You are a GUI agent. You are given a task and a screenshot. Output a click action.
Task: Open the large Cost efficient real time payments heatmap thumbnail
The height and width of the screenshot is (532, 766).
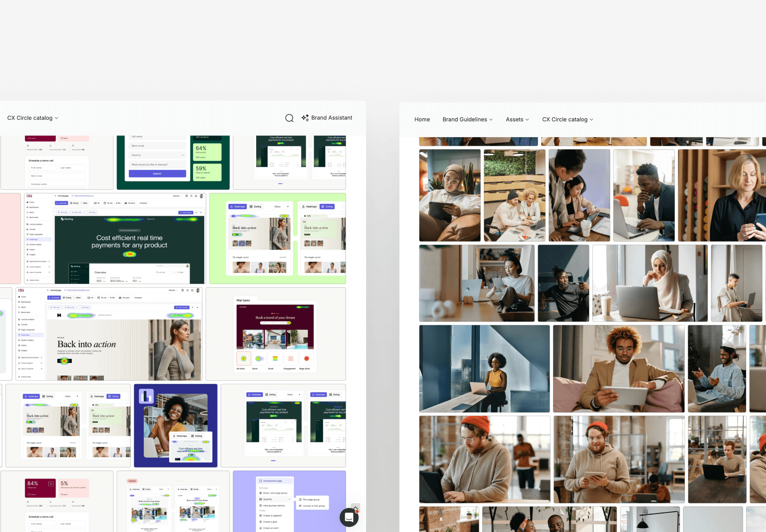click(115, 238)
